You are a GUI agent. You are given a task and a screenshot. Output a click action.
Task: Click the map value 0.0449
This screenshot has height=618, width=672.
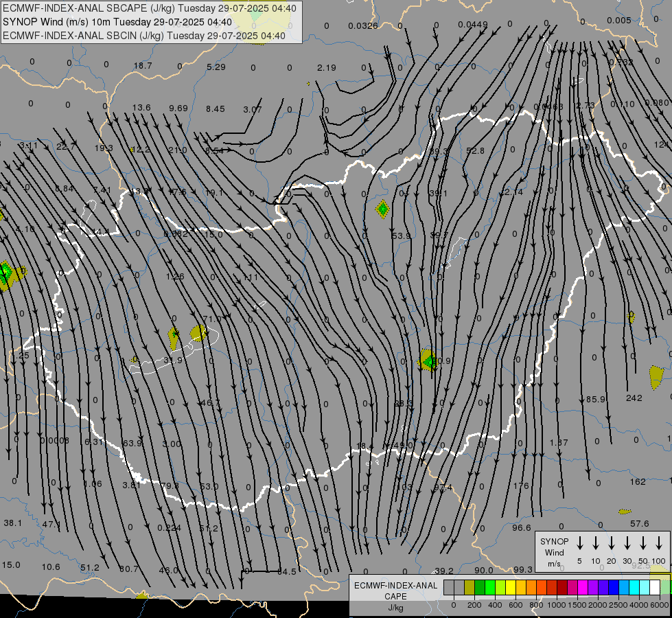coord(473,25)
